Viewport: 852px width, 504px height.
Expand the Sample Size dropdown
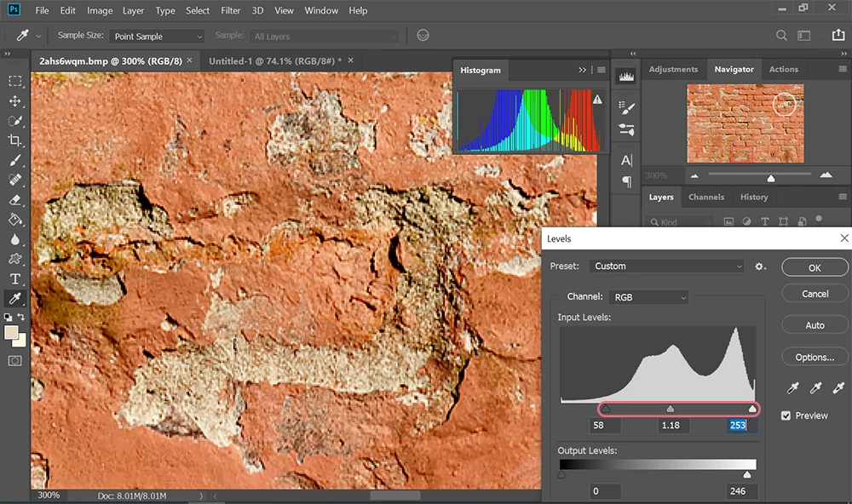[x=157, y=37]
